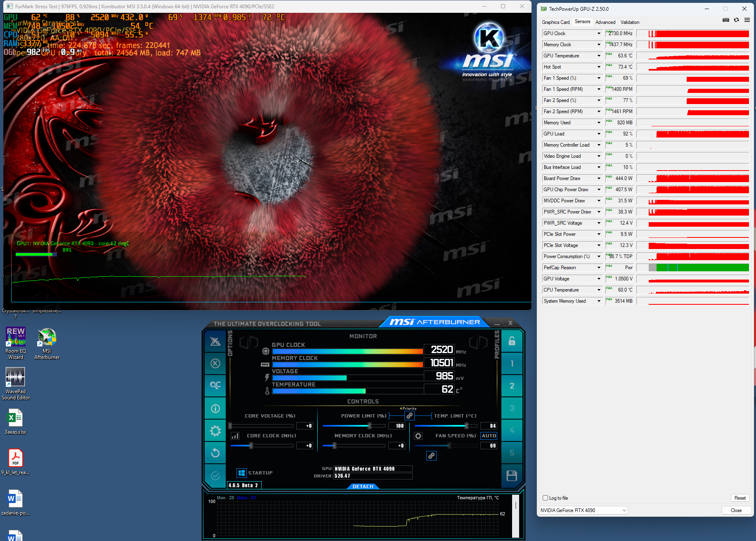The height and width of the screenshot is (541, 756).
Task: Select the Sensors tab in GPU-Z
Action: (x=582, y=22)
